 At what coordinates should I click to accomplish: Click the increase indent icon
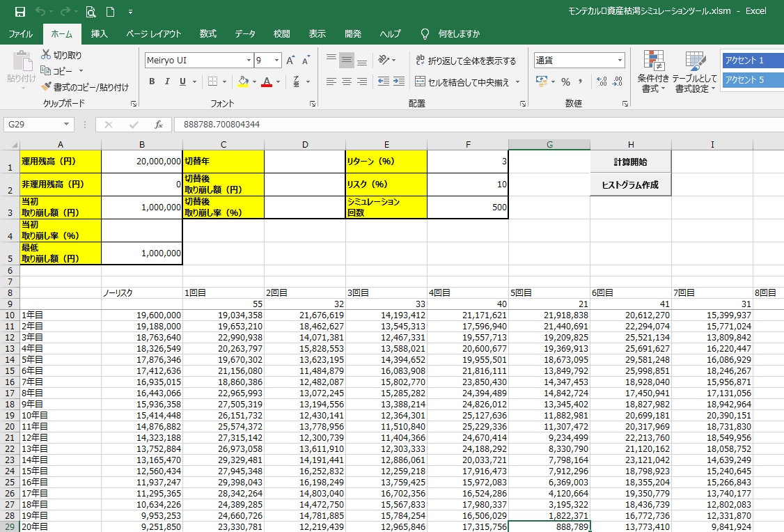399,81
